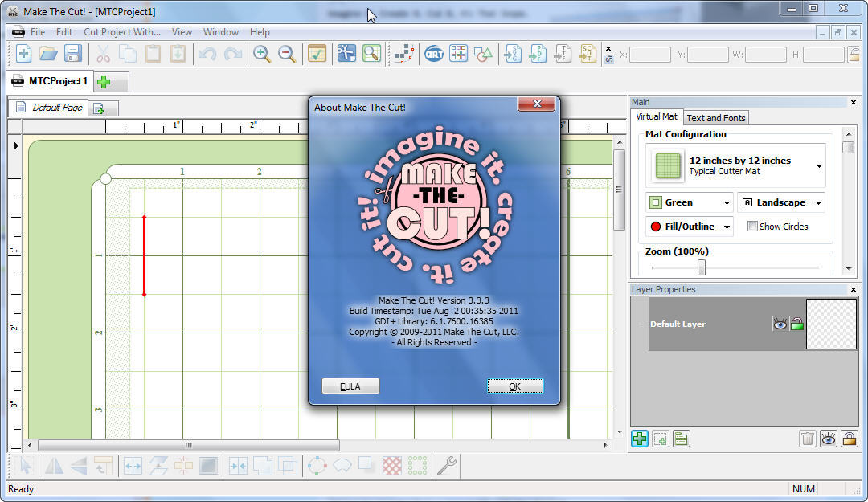Hide the Default Layer using eye icon
The width and height of the screenshot is (868, 502).
780,324
